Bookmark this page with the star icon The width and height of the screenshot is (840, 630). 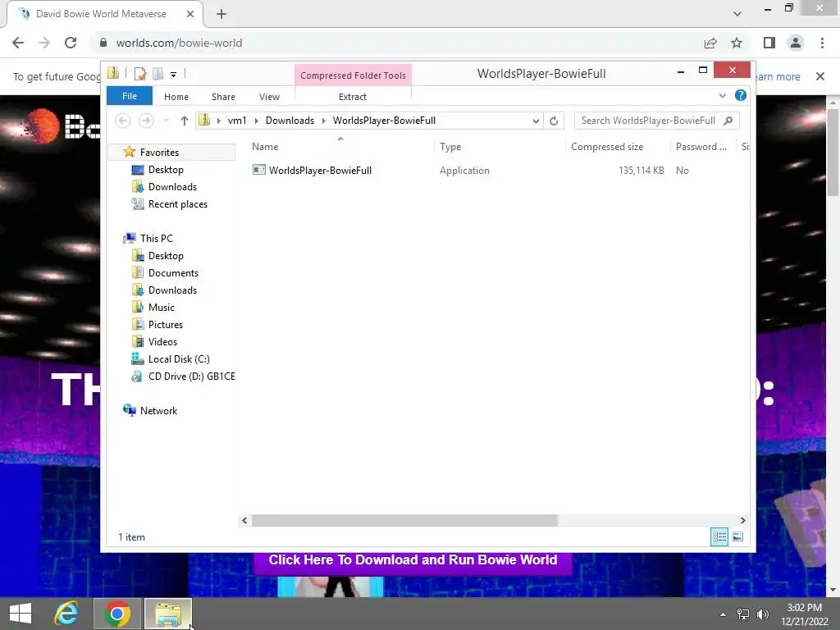737,43
